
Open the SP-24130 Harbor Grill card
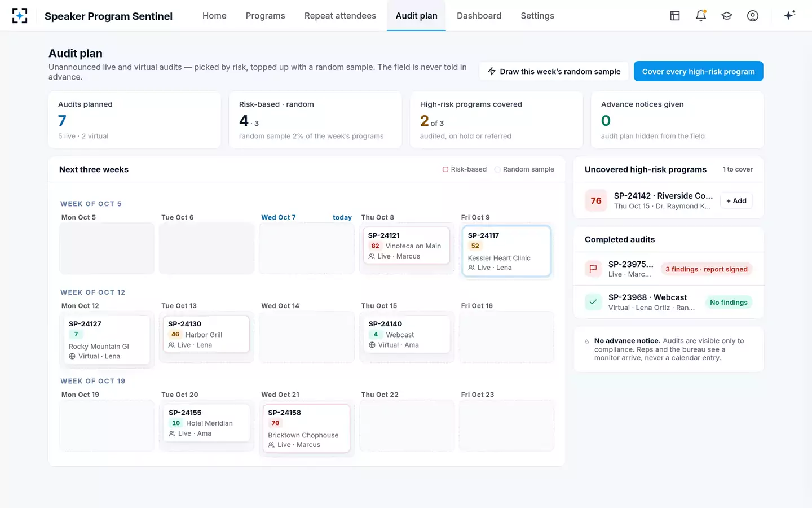(x=206, y=334)
